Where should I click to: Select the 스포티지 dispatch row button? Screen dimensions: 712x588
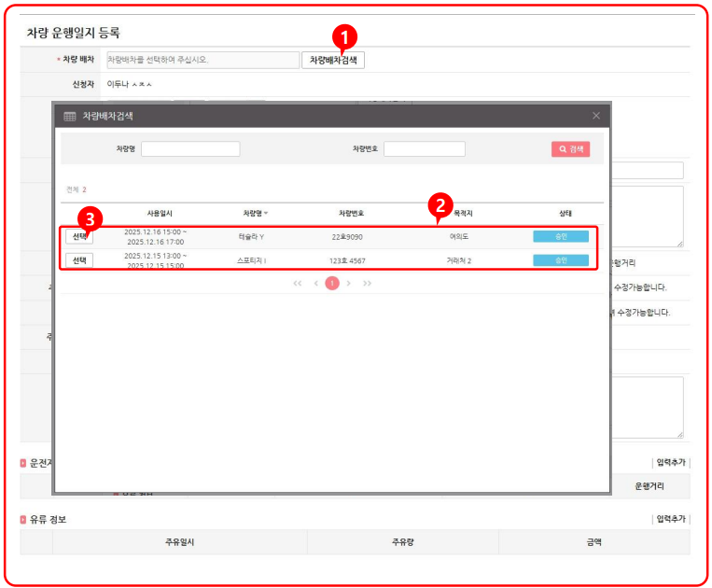(79, 260)
